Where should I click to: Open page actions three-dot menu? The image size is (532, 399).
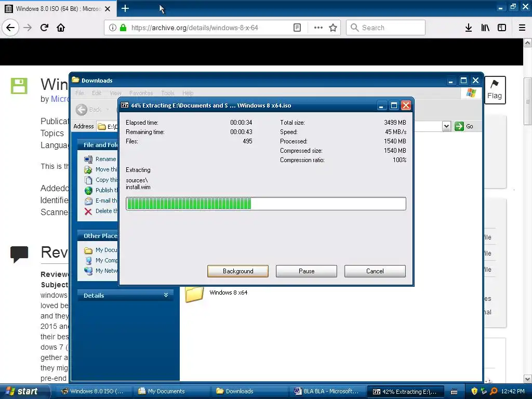point(318,28)
